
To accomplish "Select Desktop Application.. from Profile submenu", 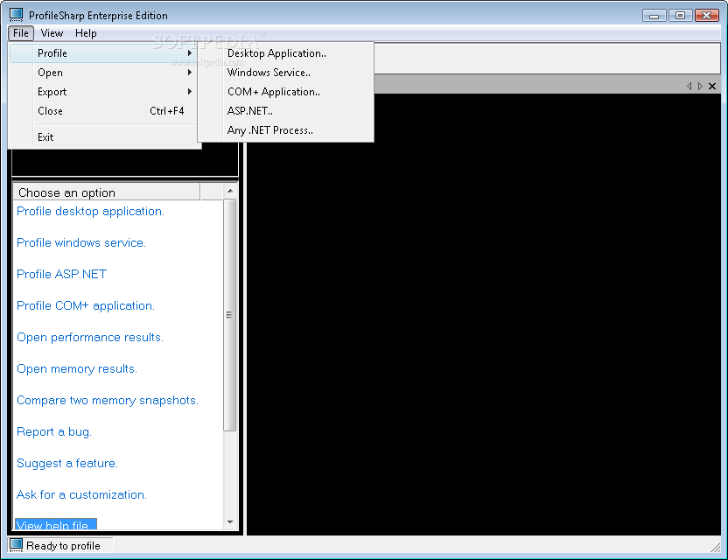I will point(285,53).
